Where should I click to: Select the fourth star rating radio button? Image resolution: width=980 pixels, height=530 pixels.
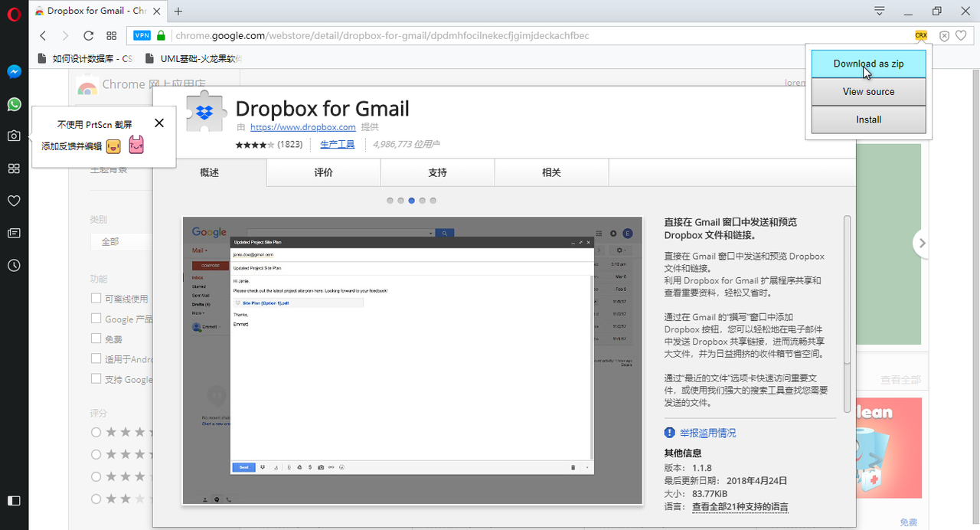click(x=96, y=499)
